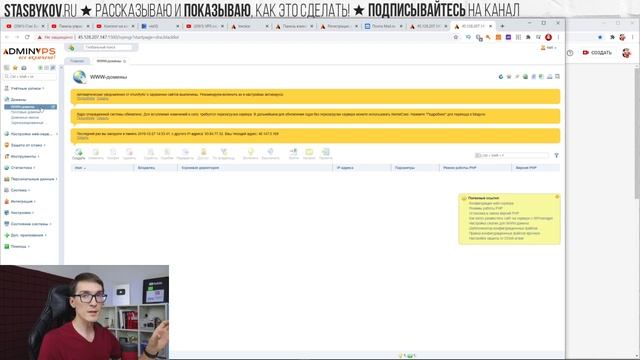Open the Редиректы toolbar icon
Image resolution: width=640 pixels, height=360 pixels.
coord(185,154)
